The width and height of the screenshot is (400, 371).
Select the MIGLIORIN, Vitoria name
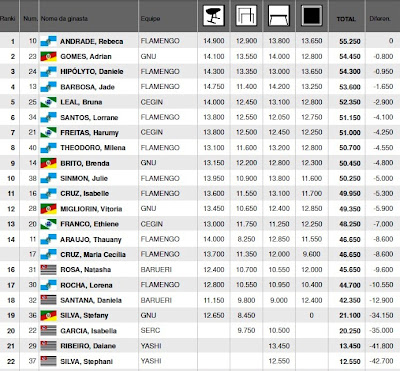point(91,209)
